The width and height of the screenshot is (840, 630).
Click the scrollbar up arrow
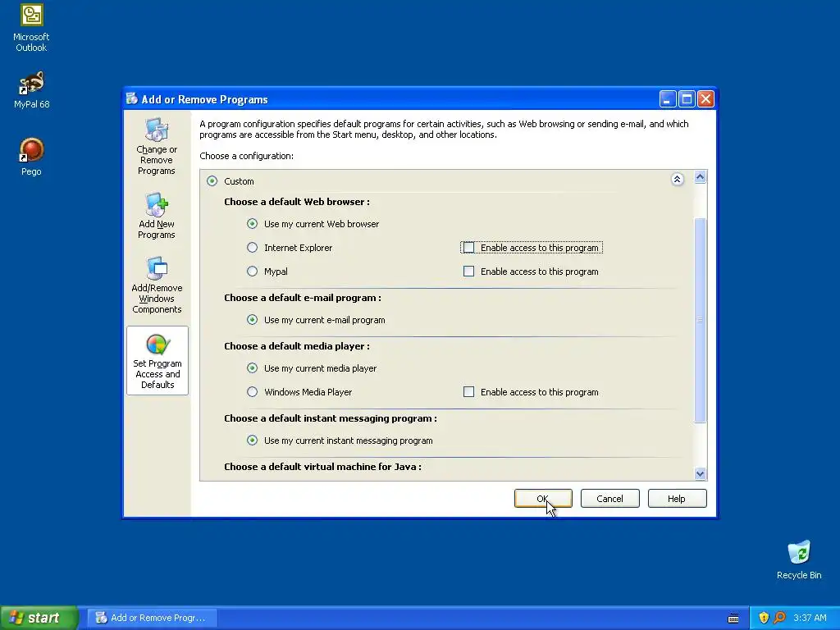701,177
